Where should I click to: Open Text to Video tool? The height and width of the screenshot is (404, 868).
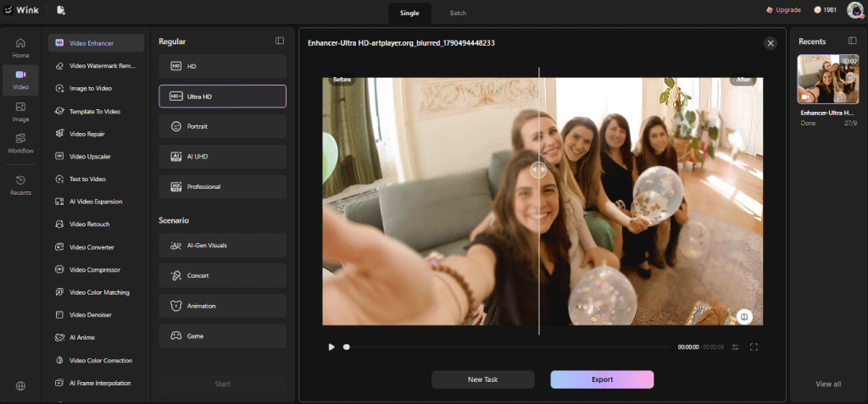(x=97, y=180)
